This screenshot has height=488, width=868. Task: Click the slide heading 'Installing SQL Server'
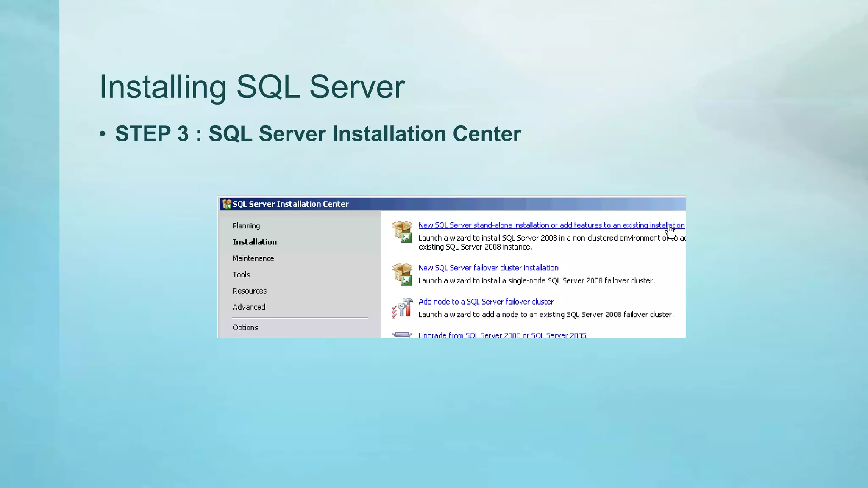252,87
